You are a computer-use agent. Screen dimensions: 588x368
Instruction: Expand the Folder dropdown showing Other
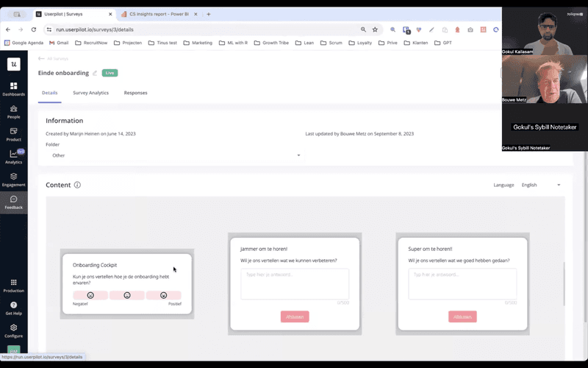176,155
